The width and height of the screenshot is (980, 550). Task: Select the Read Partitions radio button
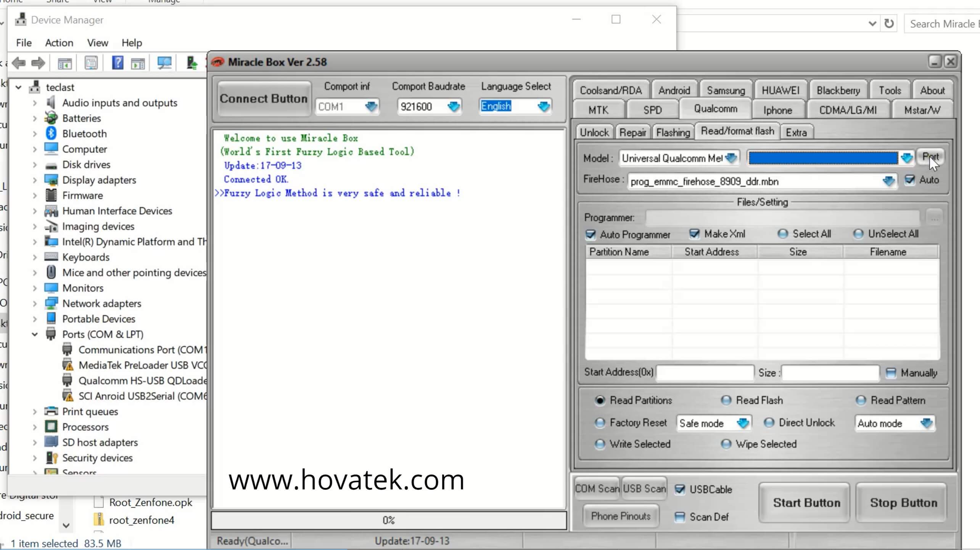[x=600, y=400]
